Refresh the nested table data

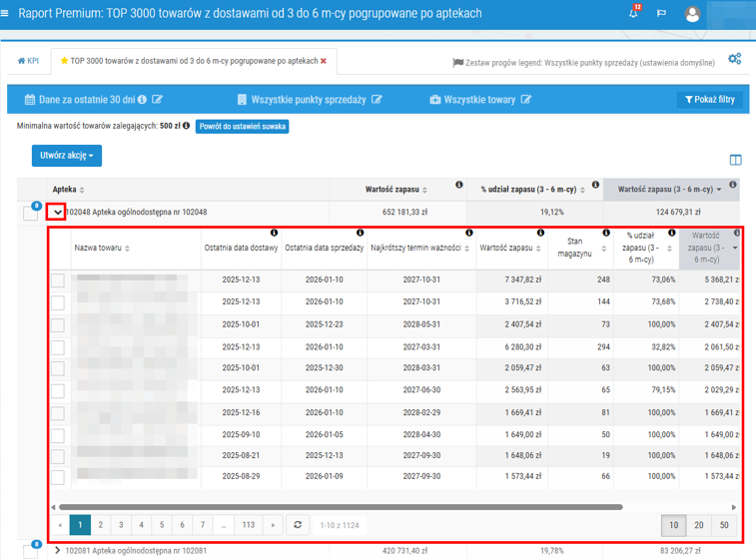pyautogui.click(x=296, y=524)
